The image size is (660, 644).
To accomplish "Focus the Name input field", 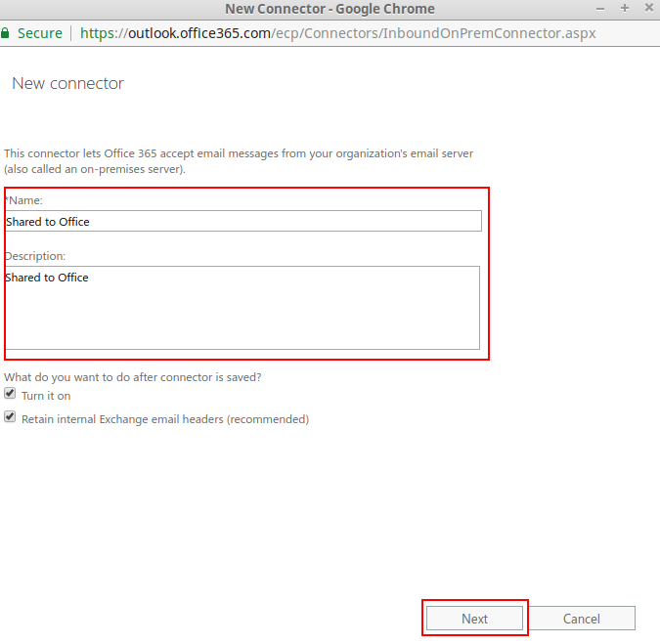I will point(242,222).
